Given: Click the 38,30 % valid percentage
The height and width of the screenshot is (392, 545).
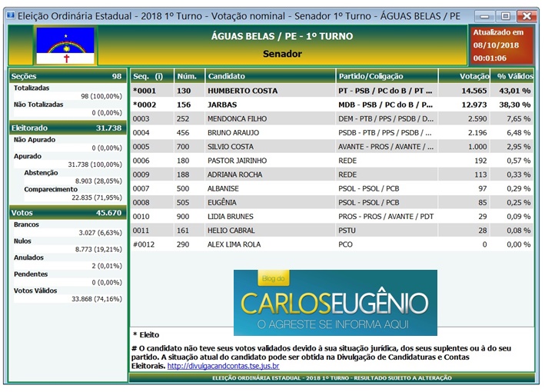Looking at the screenshot, I should (515, 105).
